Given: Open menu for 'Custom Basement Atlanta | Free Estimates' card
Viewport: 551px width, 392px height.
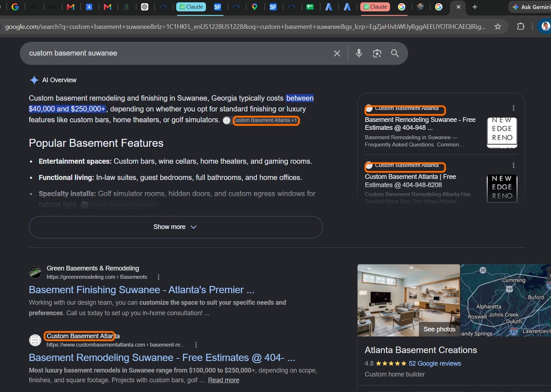Looking at the screenshot, I should pos(513,165).
